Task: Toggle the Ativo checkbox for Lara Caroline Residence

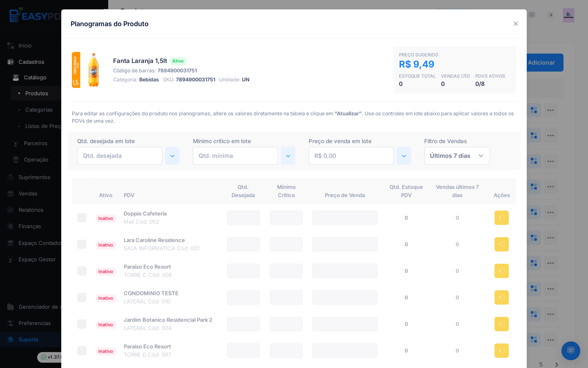Action: click(82, 244)
